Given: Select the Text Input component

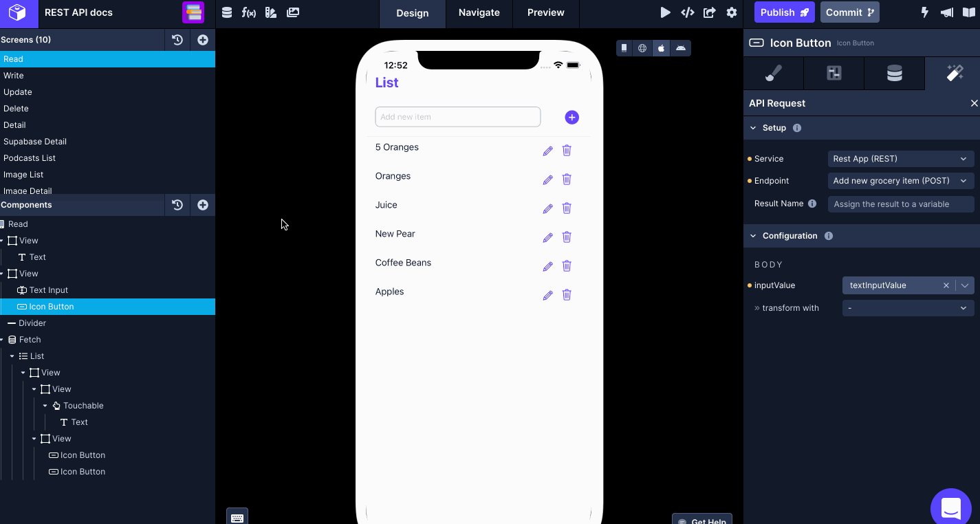Looking at the screenshot, I should [107, 290].
